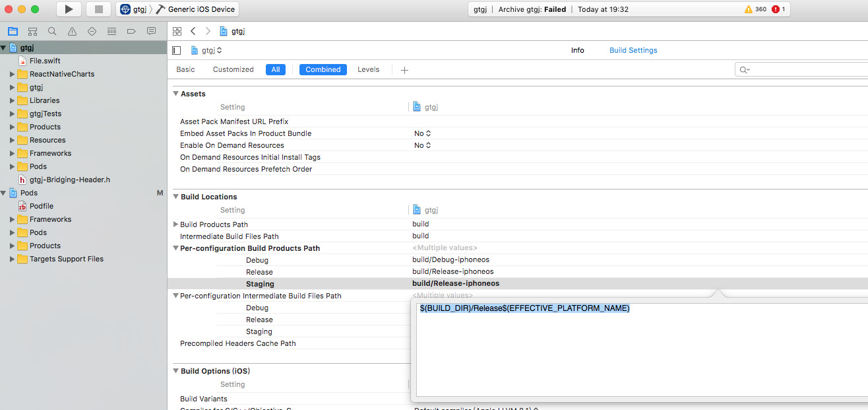Screen dimensions: 868x410
Task: Select the Podfile in Pods project
Action: (42, 206)
